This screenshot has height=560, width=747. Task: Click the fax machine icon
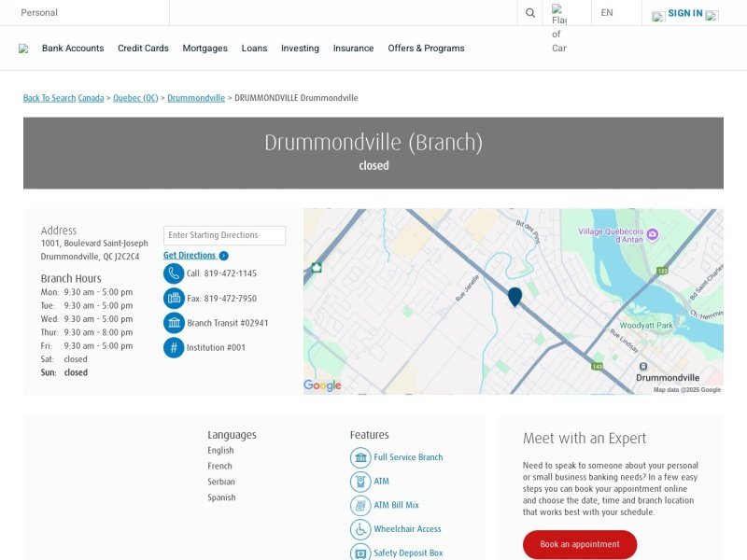174,298
